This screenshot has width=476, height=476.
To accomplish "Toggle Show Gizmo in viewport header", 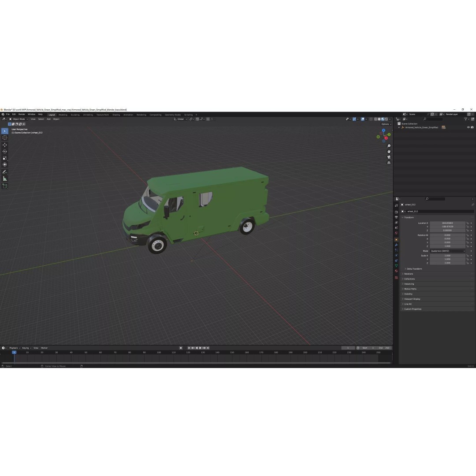I will pyautogui.click(x=354, y=119).
